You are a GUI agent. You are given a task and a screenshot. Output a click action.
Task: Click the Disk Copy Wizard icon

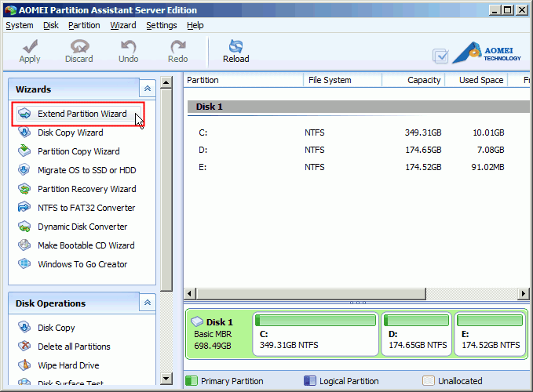coord(24,132)
